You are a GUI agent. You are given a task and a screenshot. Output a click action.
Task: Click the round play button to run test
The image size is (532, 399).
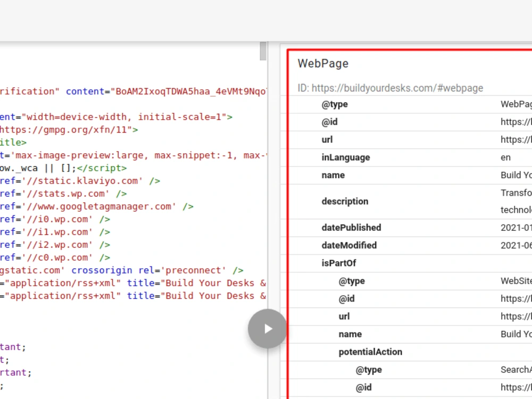tap(268, 328)
